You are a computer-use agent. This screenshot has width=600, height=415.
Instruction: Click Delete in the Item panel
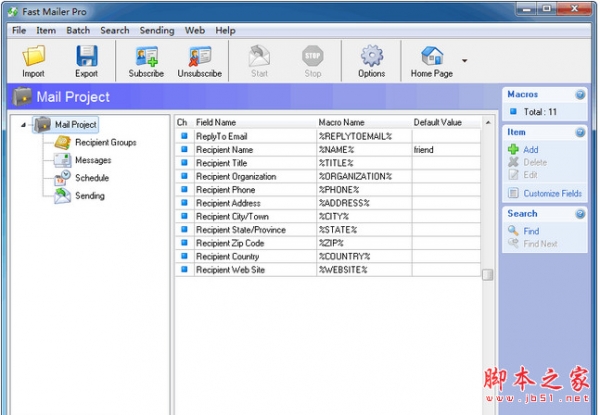[535, 162]
